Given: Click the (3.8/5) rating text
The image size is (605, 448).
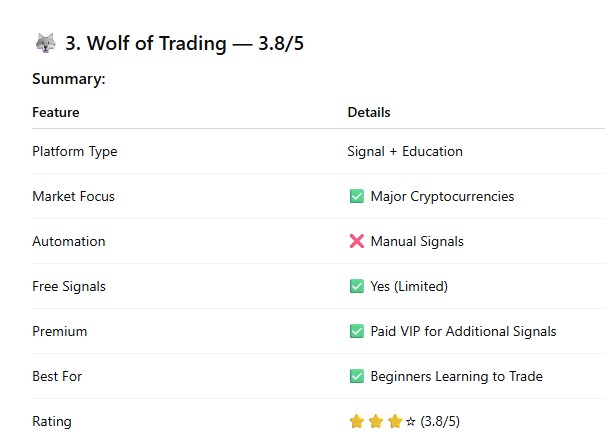Looking at the screenshot, I should (x=440, y=421).
